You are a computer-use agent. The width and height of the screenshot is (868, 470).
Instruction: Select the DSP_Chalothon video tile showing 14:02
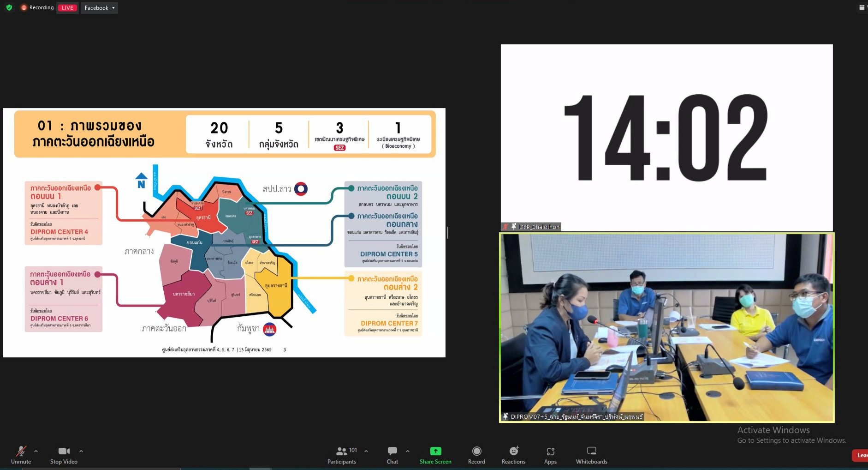point(666,138)
